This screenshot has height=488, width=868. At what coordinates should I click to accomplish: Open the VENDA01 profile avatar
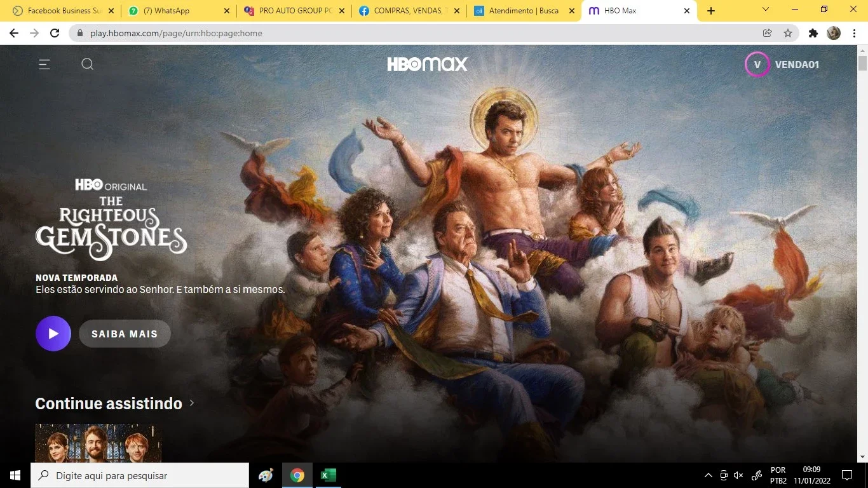pos(757,64)
